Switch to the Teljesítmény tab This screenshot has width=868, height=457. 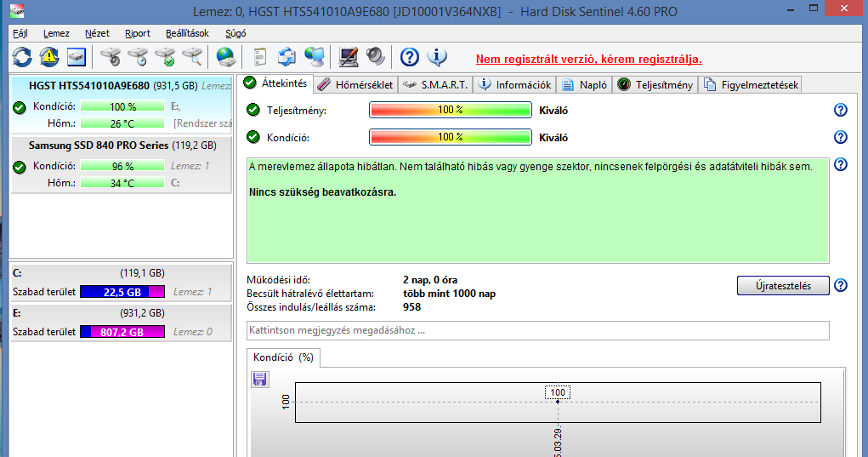pos(655,85)
